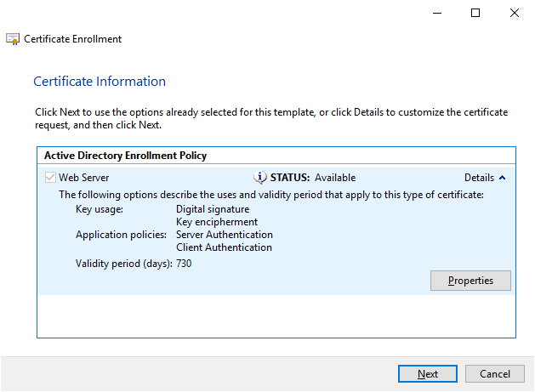Click the Server Authentication policy
This screenshot has height=392, width=535.
(x=225, y=235)
